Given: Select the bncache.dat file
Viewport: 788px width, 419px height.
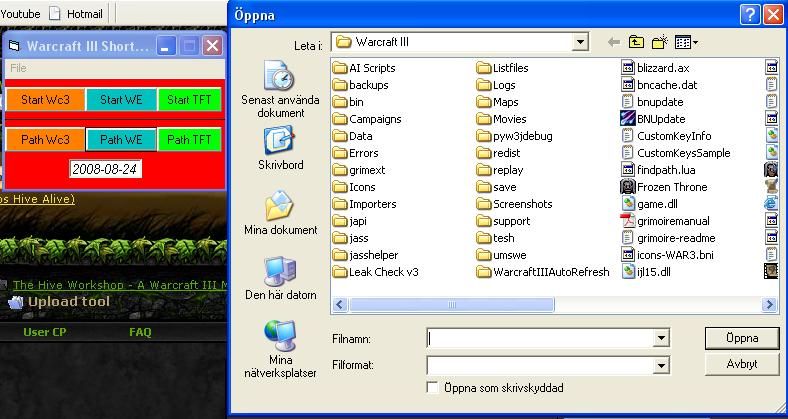Looking at the screenshot, I should (x=659, y=85).
